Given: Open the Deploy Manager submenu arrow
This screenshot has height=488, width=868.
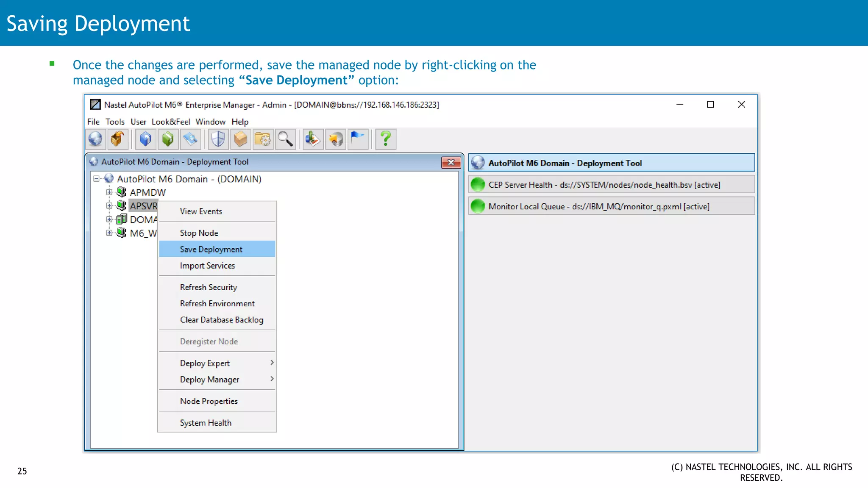Looking at the screenshot, I should [x=272, y=379].
